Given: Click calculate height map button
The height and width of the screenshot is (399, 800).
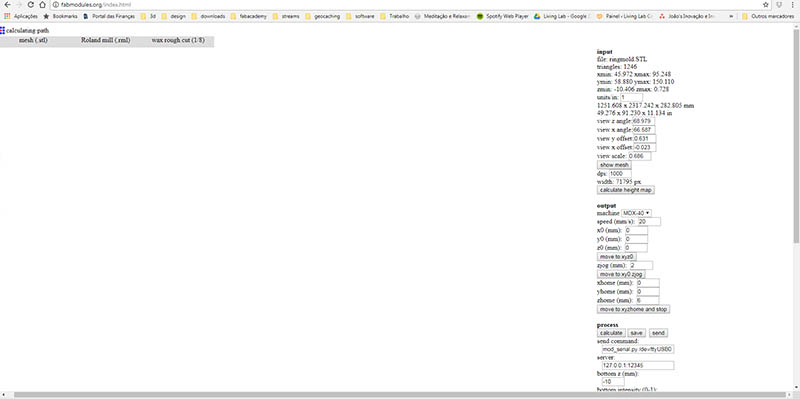Looking at the screenshot, I should 626,190.
